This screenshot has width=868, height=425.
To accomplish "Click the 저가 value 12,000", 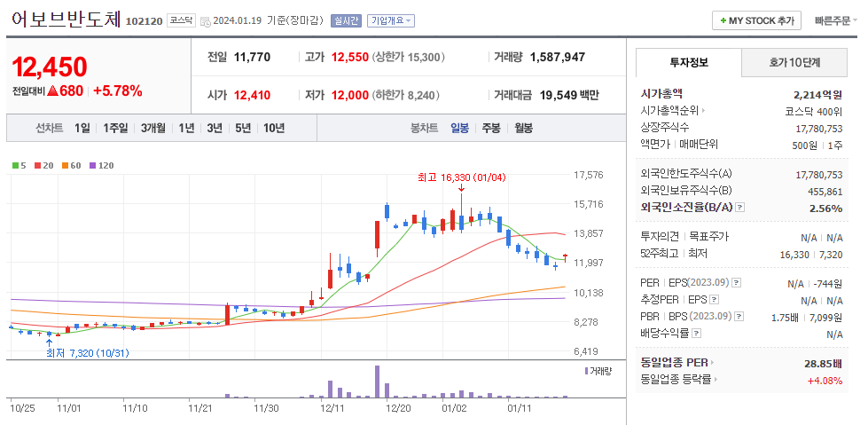I will click(x=350, y=95).
